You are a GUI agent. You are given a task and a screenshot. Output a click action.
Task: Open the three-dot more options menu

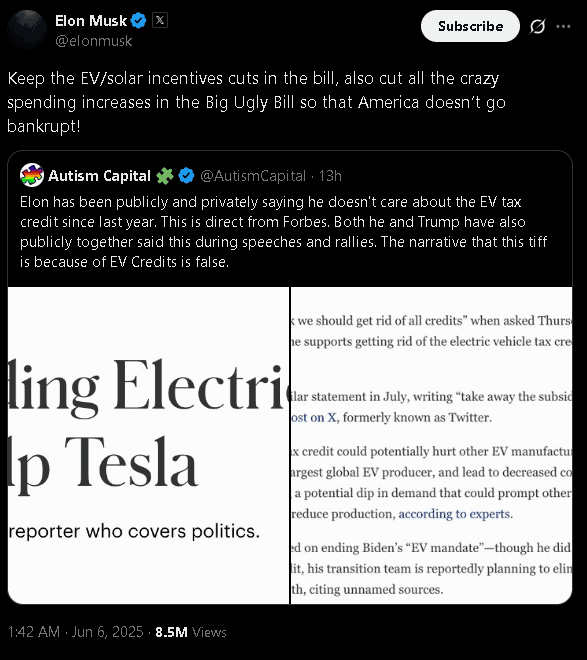(x=563, y=27)
